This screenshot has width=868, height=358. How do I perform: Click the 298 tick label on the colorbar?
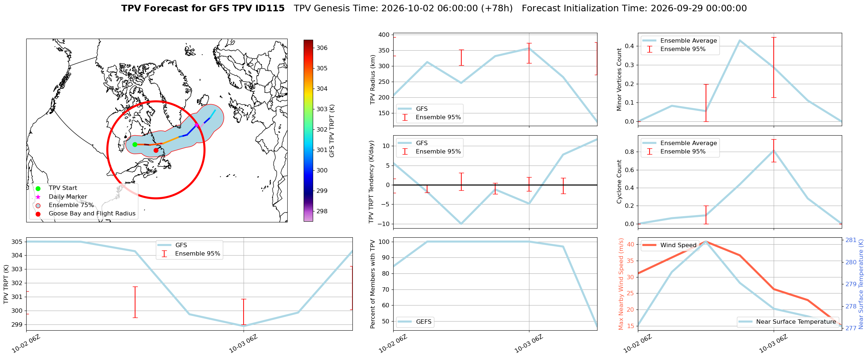click(x=322, y=211)
